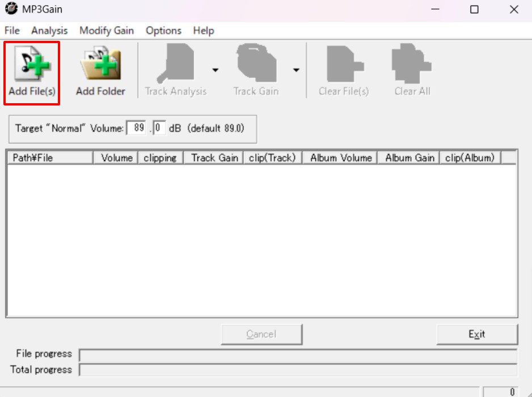Sort by the clip(Track) column header

(x=273, y=158)
